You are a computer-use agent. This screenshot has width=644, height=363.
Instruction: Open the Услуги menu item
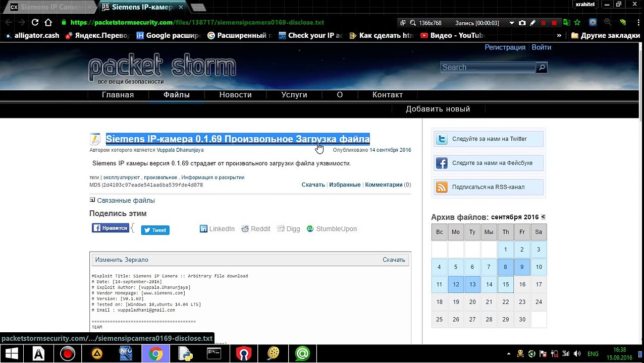coord(294,95)
